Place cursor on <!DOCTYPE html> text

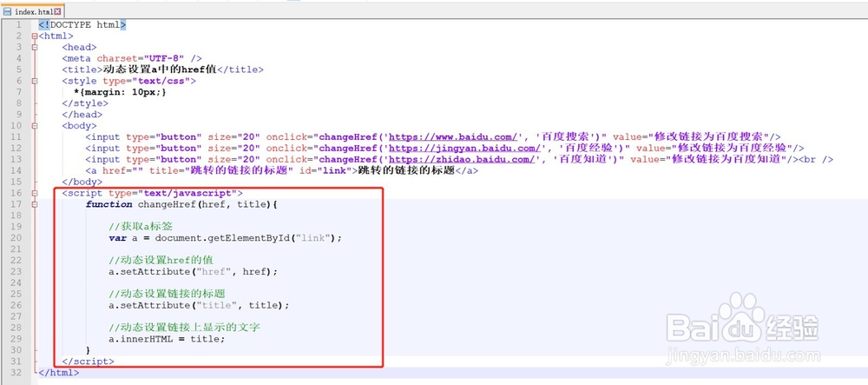pos(82,25)
